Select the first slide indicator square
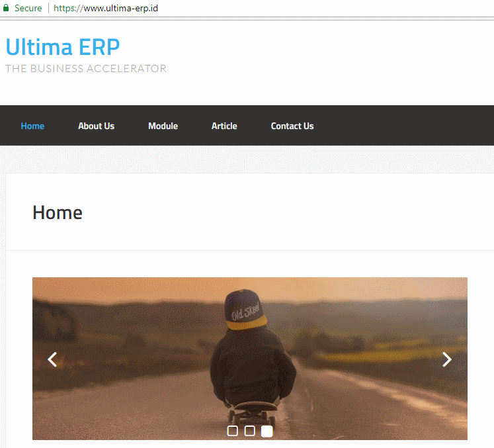 (233, 431)
